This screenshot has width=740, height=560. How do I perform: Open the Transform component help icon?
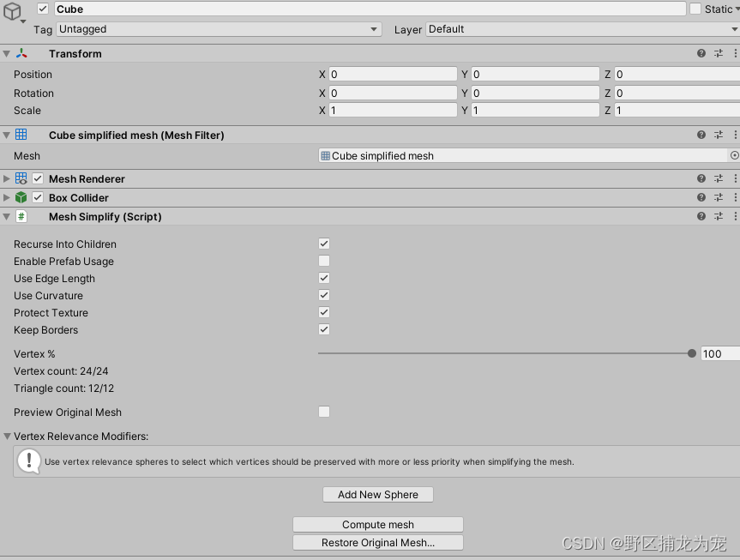click(701, 53)
